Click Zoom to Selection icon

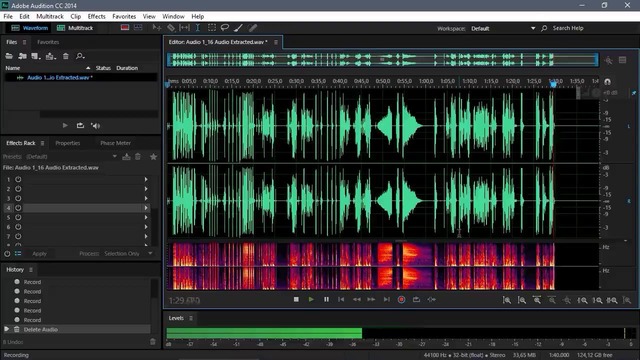tap(612, 300)
